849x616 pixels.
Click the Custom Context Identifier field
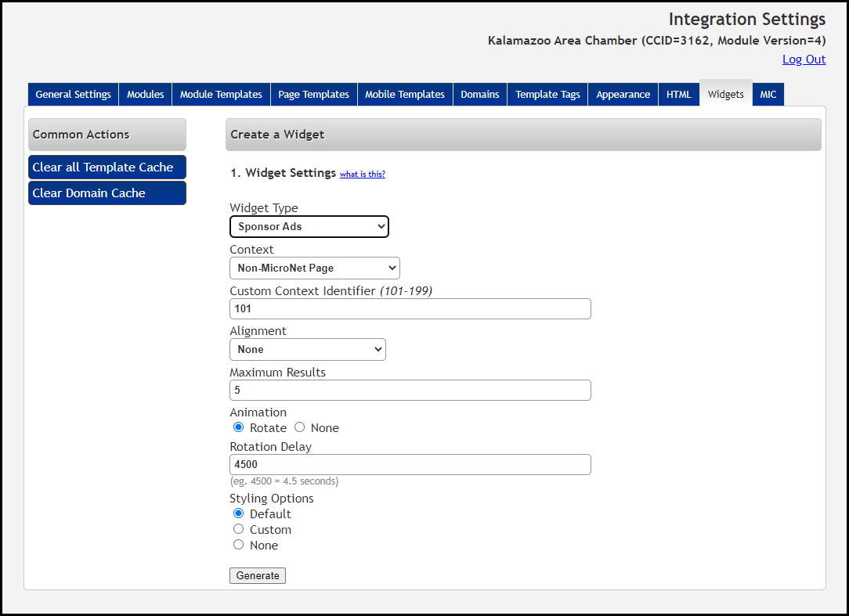pyautogui.click(x=410, y=309)
